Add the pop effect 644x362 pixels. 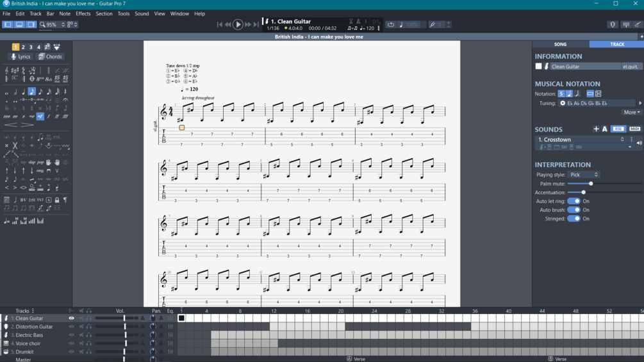[x=40, y=162]
